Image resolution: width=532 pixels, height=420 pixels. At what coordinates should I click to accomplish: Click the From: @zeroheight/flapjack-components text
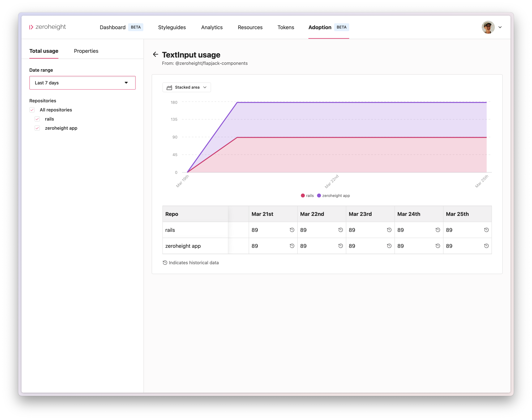tap(205, 63)
